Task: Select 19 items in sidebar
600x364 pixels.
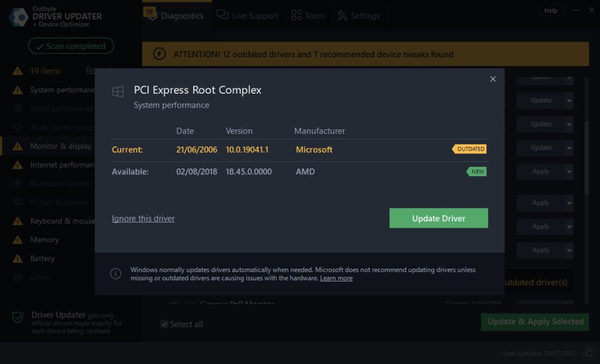Action: coord(46,71)
